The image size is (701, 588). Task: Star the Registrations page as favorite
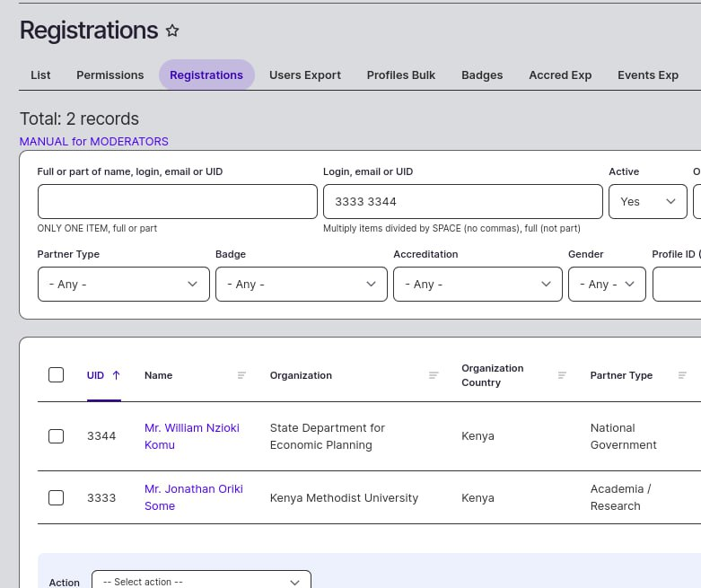172,31
